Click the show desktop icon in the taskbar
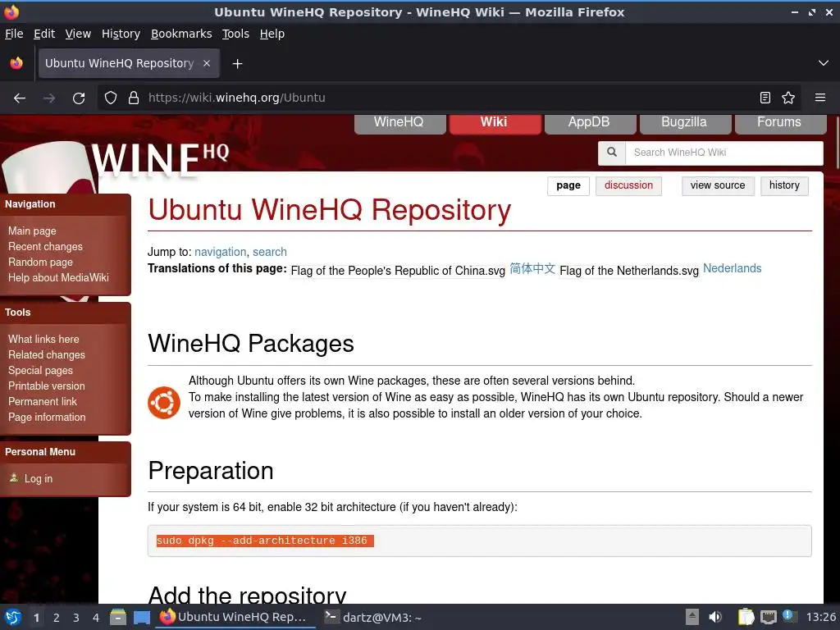The height and width of the screenshot is (630, 840). 141,618
